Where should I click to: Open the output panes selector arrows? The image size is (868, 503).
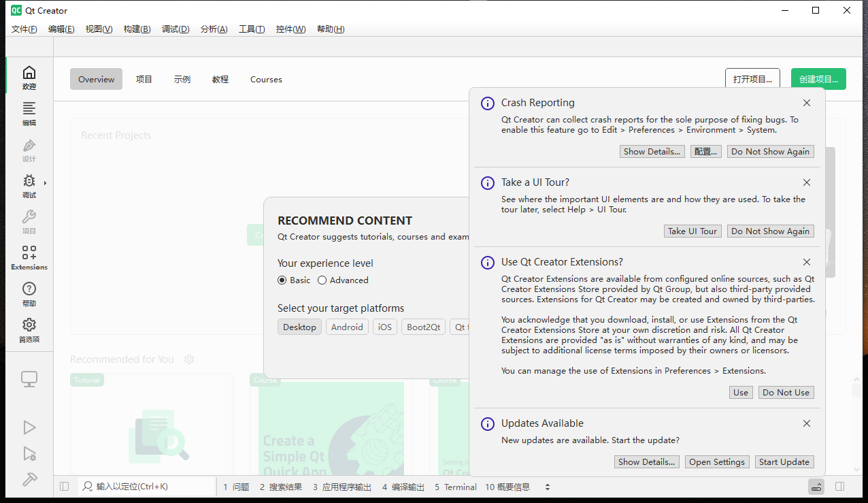coord(548,487)
